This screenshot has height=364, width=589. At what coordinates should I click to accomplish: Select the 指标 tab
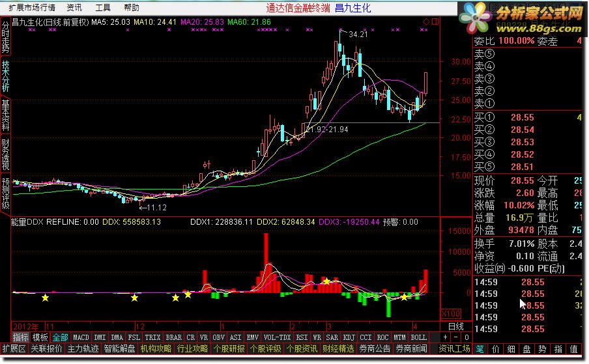pyautogui.click(x=20, y=337)
